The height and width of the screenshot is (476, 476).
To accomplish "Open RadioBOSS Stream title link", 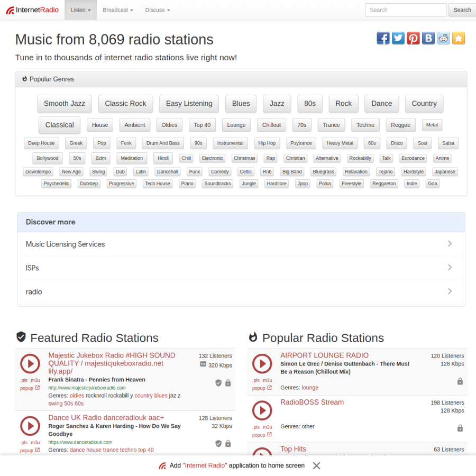I will tap(312, 402).
